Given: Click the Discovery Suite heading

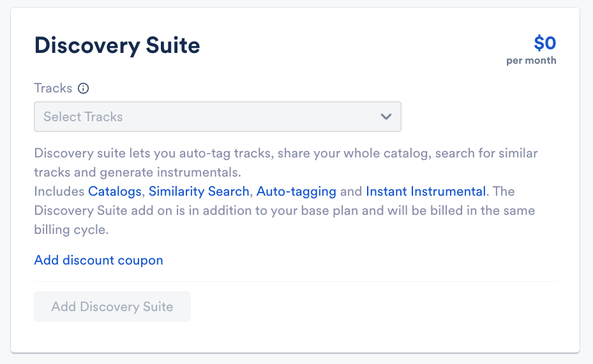Looking at the screenshot, I should [117, 45].
